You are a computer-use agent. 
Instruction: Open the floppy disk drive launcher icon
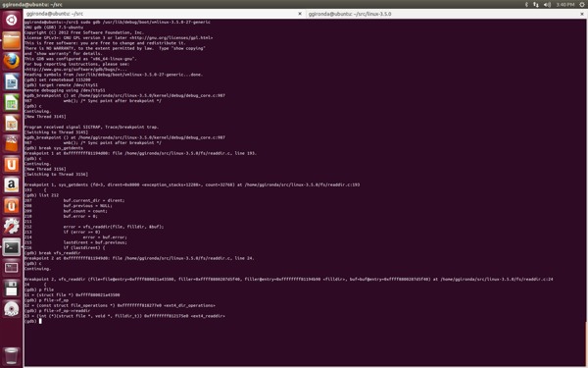coord(11,289)
